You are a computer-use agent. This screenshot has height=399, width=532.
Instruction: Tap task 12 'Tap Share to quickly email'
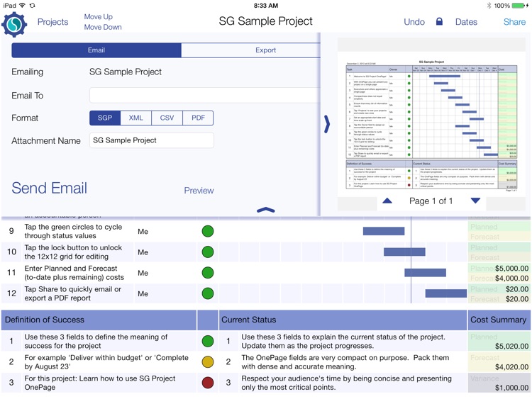72,293
